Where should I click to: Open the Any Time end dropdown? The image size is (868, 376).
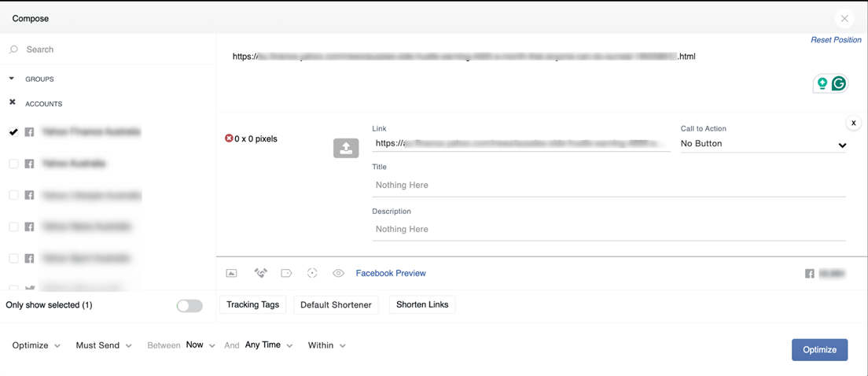[268, 345]
